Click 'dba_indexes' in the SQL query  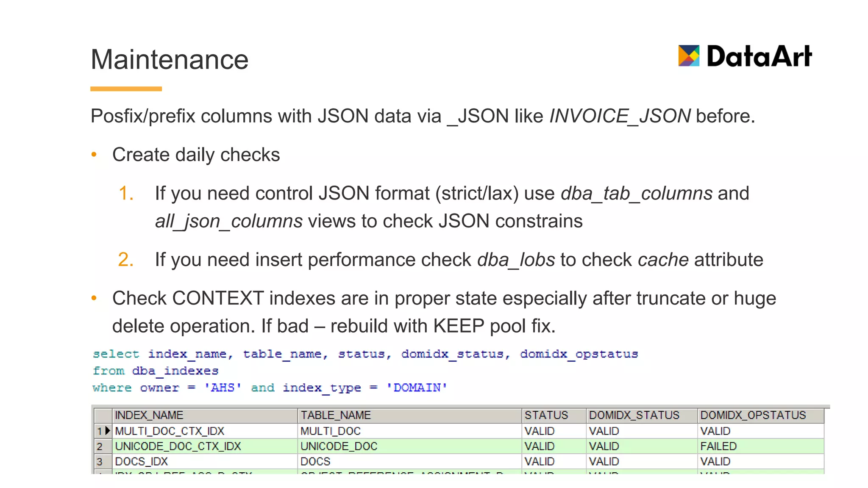point(175,371)
